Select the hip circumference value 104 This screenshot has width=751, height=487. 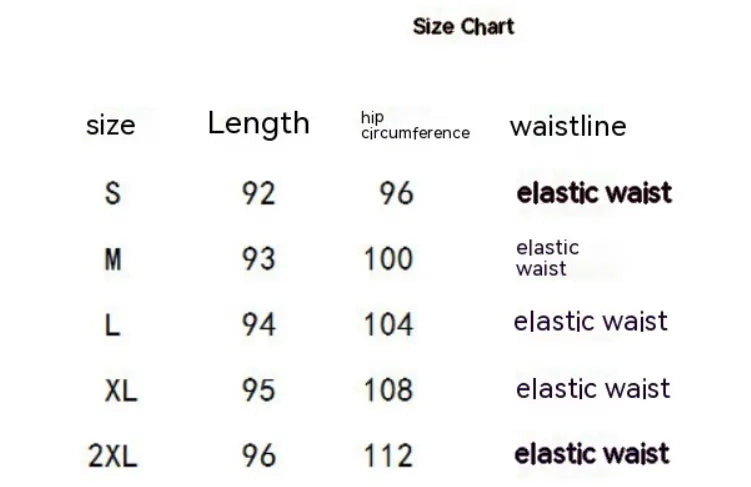[x=388, y=324]
